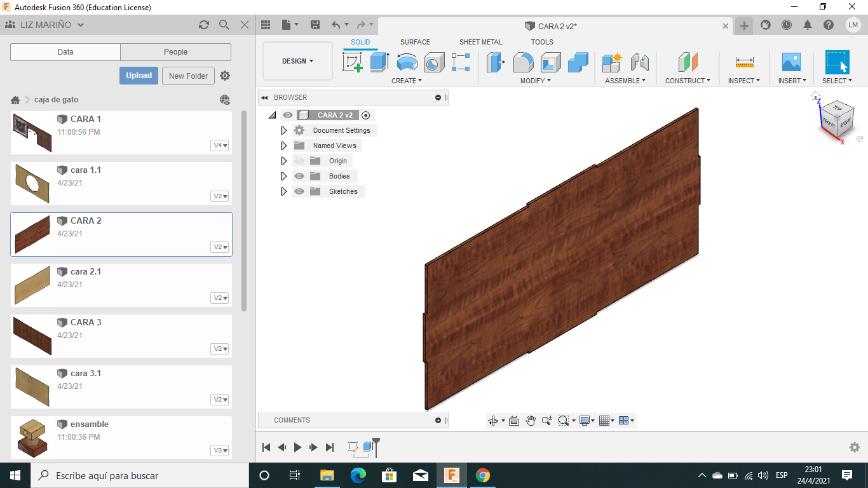The height and width of the screenshot is (488, 868).
Task: Save the document with the disk icon
Action: 315,25
